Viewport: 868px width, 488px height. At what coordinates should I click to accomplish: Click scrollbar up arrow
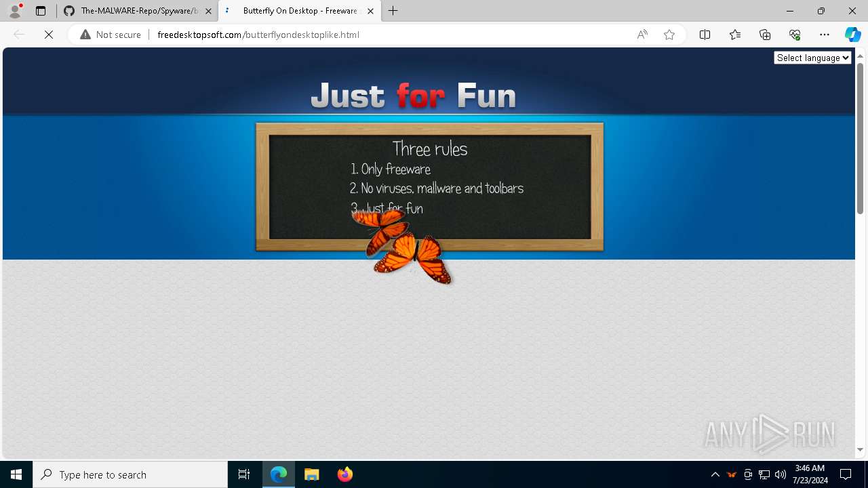click(x=860, y=55)
